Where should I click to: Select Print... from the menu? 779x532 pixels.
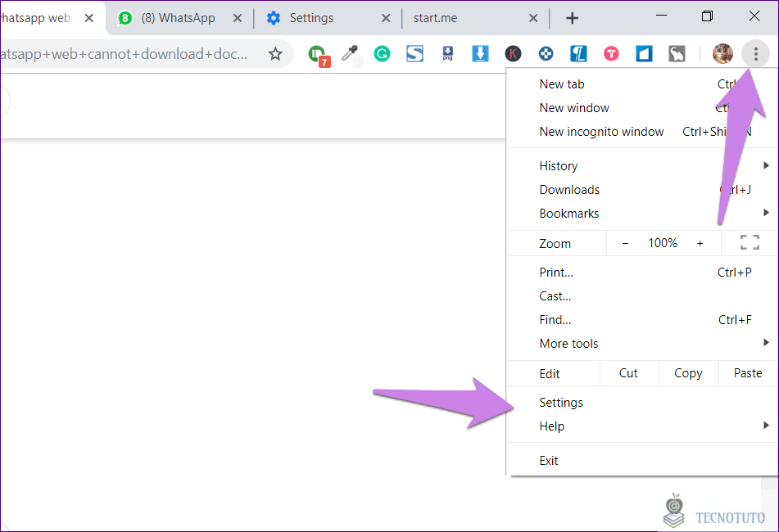643,273
